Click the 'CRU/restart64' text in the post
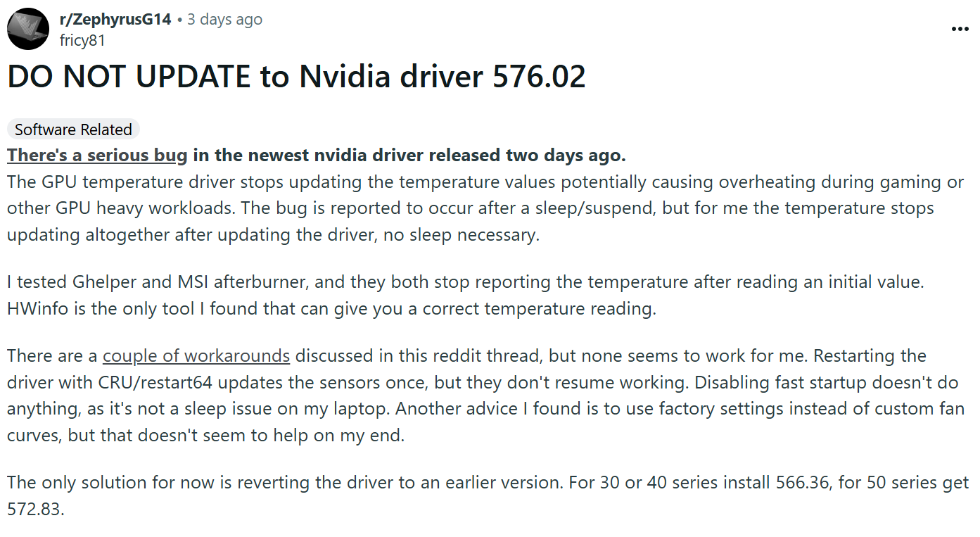 pos(177,382)
